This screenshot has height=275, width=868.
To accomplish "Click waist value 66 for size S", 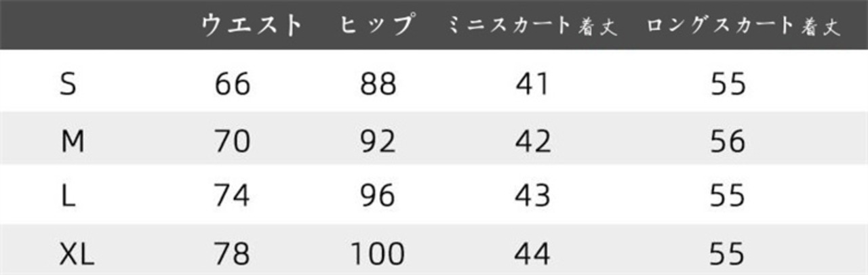I will point(233,85).
